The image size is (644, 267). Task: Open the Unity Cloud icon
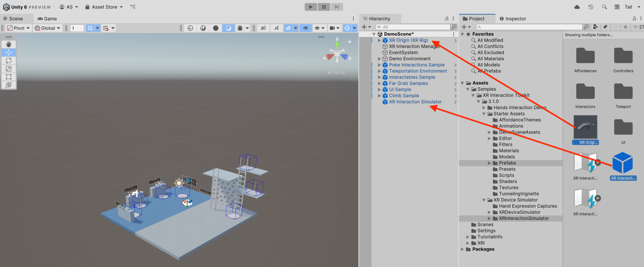577,7
